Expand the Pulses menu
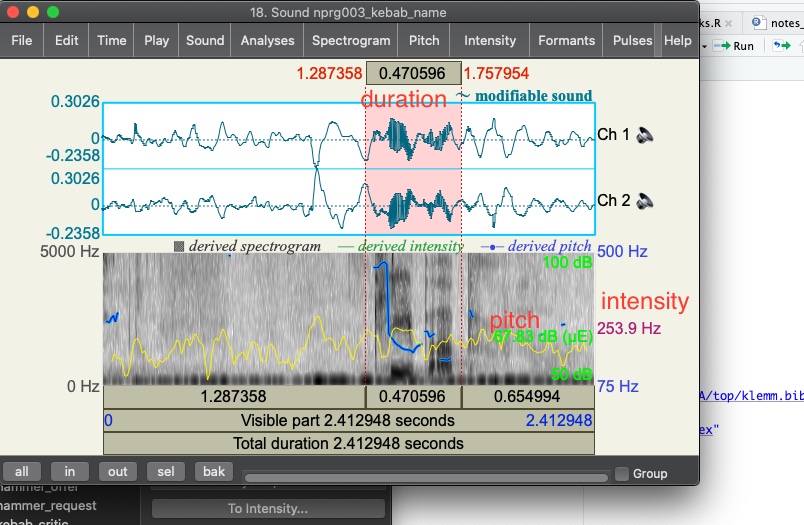The image size is (804, 525). [x=632, y=41]
